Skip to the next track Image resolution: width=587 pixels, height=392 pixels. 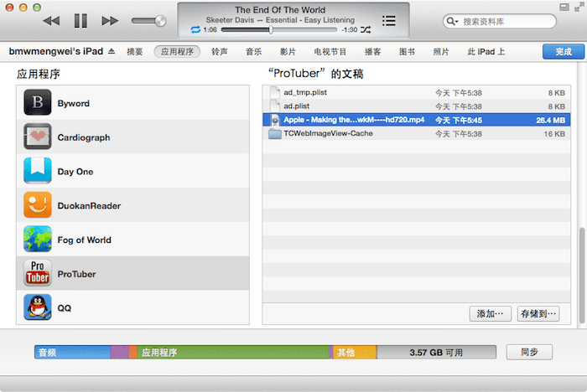pyautogui.click(x=110, y=21)
